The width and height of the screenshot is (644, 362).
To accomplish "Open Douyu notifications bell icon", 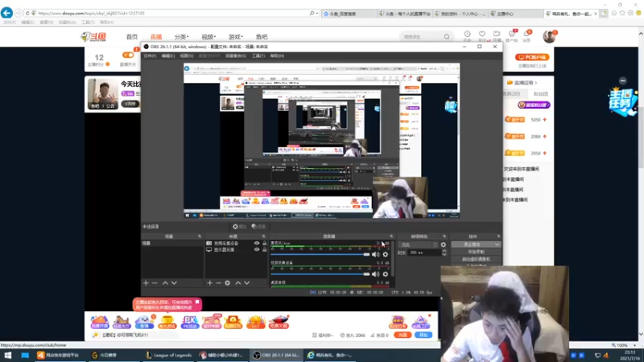I will pos(526,35).
